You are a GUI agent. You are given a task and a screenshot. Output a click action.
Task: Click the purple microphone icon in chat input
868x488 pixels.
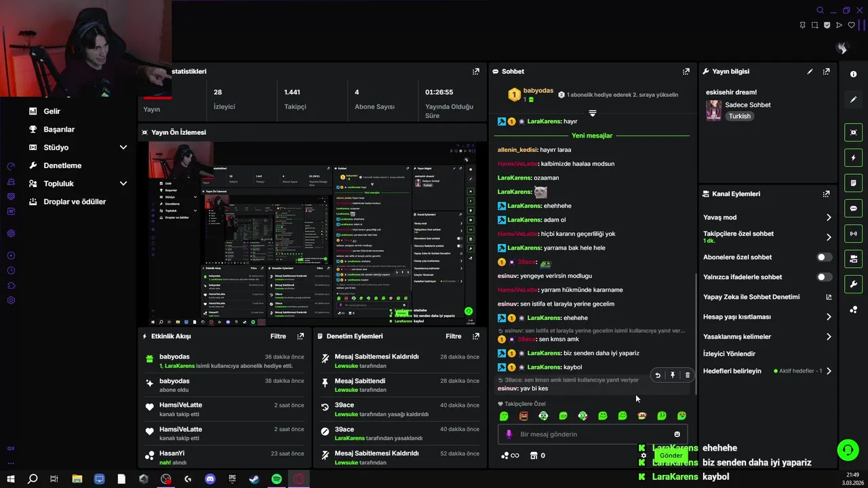click(509, 434)
